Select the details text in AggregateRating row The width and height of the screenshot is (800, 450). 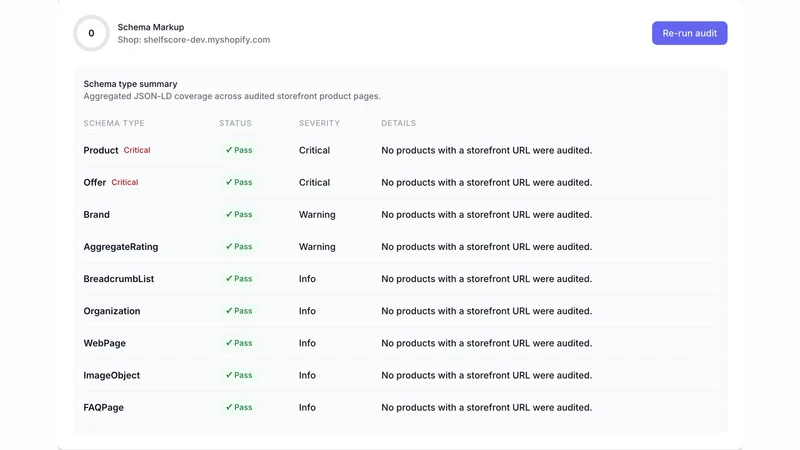pyautogui.click(x=487, y=247)
